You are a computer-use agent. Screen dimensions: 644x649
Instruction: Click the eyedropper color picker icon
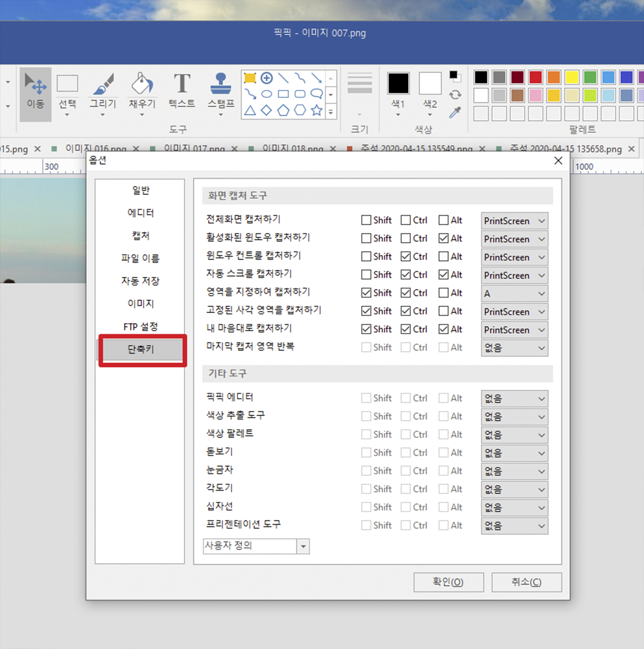coord(455,112)
